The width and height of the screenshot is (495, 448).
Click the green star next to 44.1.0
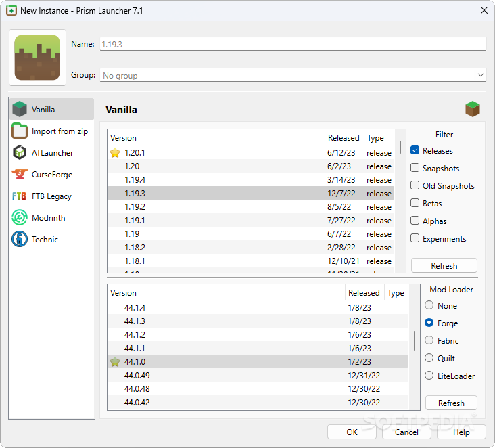[115, 362]
